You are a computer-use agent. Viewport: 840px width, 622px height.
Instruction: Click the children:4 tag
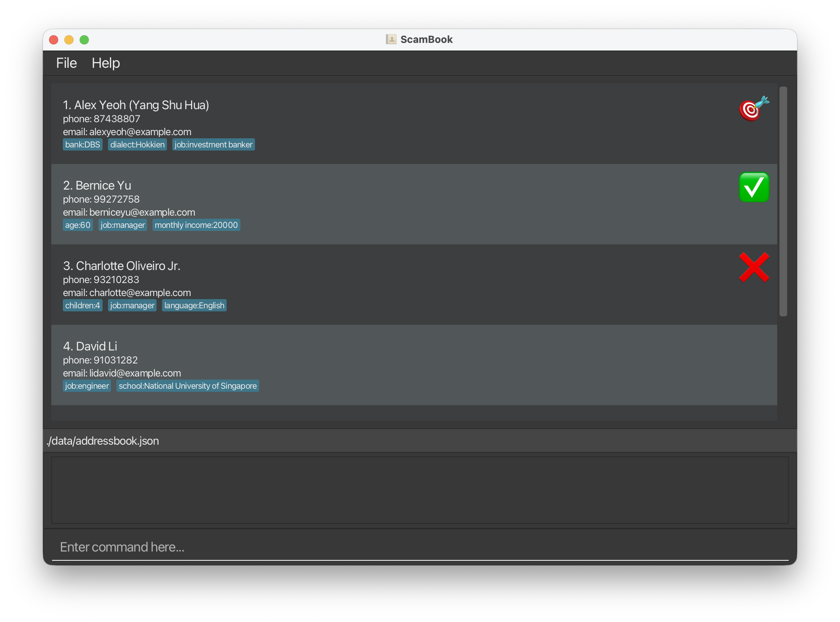(82, 306)
